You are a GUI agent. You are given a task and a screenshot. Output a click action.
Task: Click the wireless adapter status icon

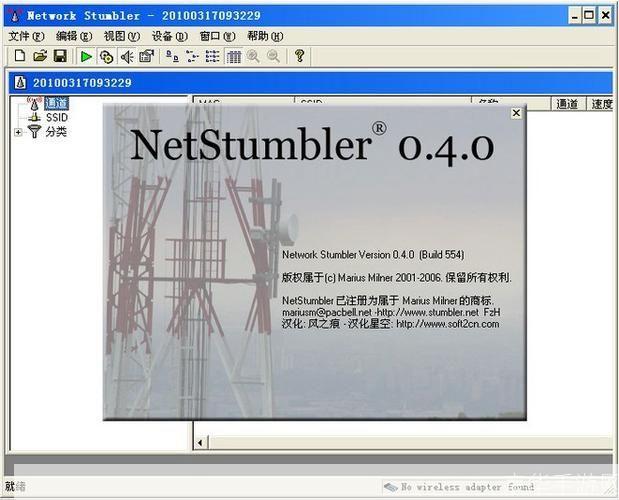point(391,487)
